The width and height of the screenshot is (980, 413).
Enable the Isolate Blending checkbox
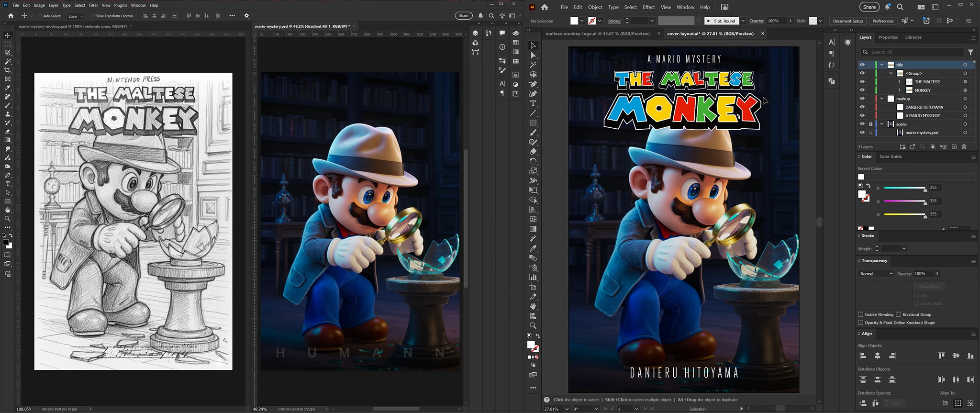coord(861,314)
